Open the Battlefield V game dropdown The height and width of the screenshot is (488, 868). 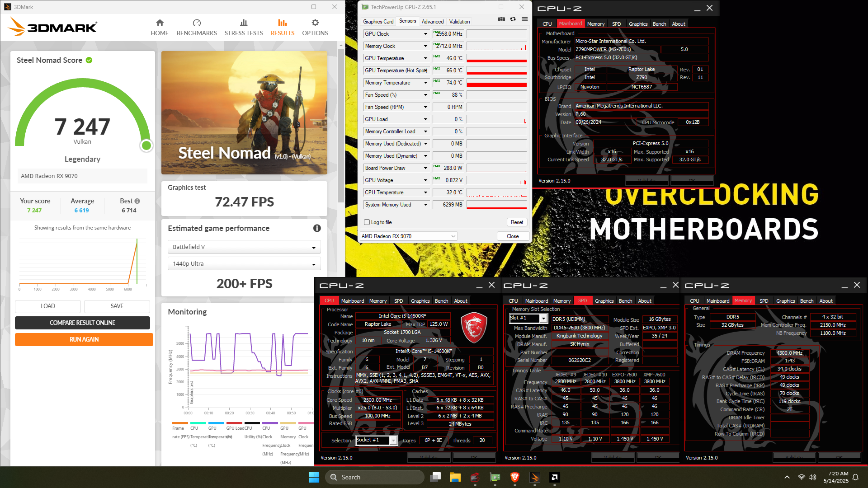[244, 247]
